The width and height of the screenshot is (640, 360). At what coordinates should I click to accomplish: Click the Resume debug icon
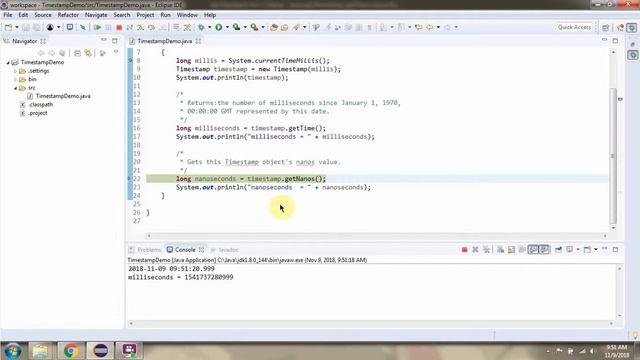click(97, 27)
